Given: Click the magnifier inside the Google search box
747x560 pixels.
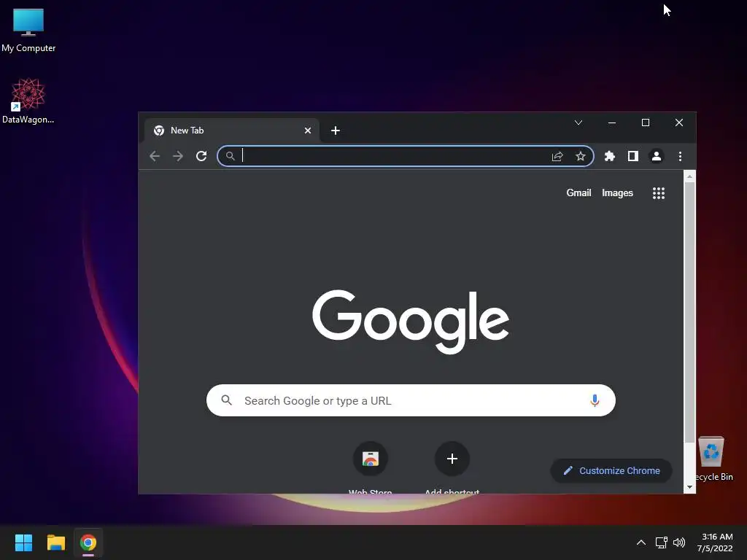Looking at the screenshot, I should (x=227, y=400).
